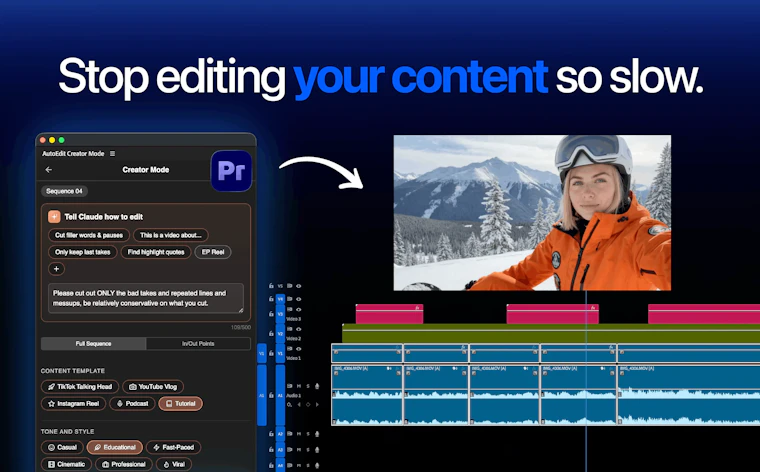
Task: Toggle the lock on track V2
Action: [x=271, y=333]
